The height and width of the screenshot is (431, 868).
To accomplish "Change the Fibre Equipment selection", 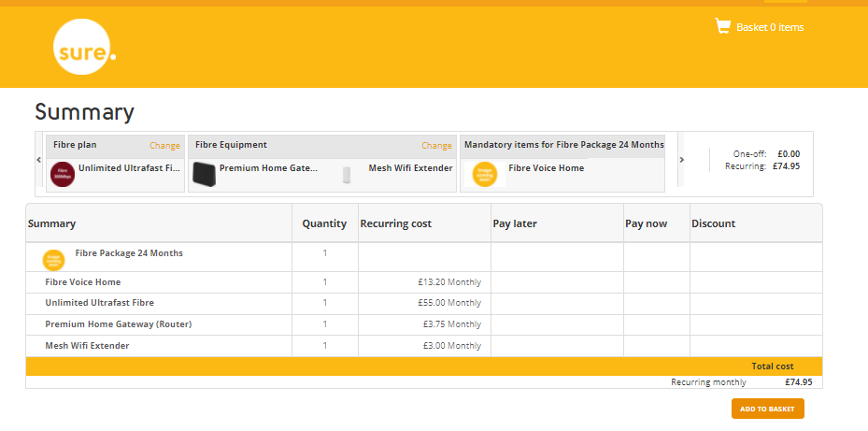I will pos(436,146).
